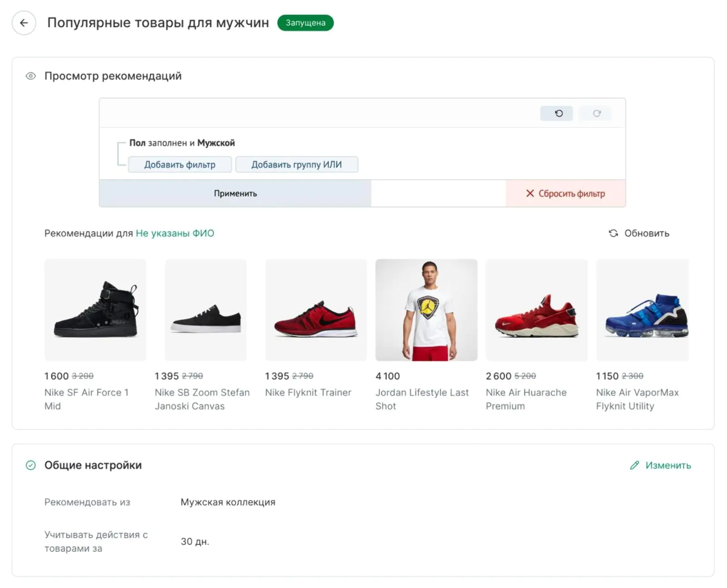Click the green checkmark near Общие настройки
Viewport: 727px width, 588px height.
(x=30, y=465)
